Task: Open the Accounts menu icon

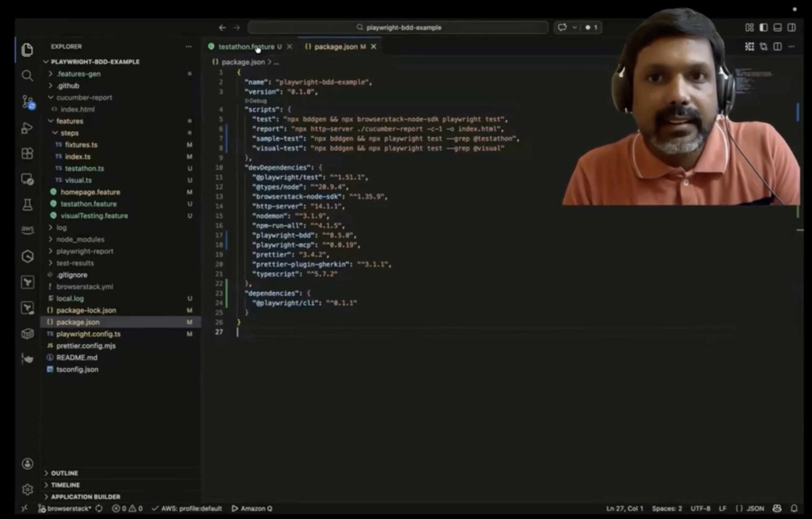Action: pos(27,464)
